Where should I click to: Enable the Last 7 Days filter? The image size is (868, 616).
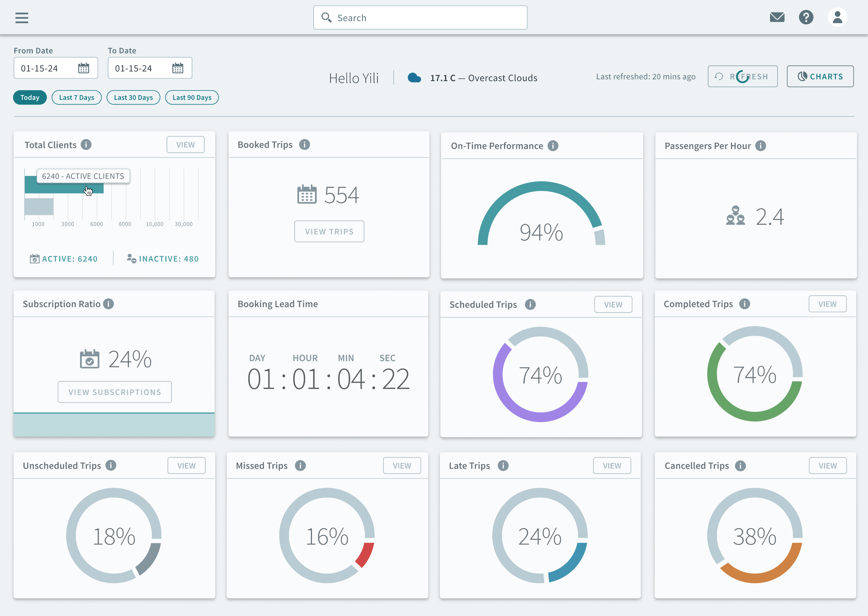coord(76,98)
